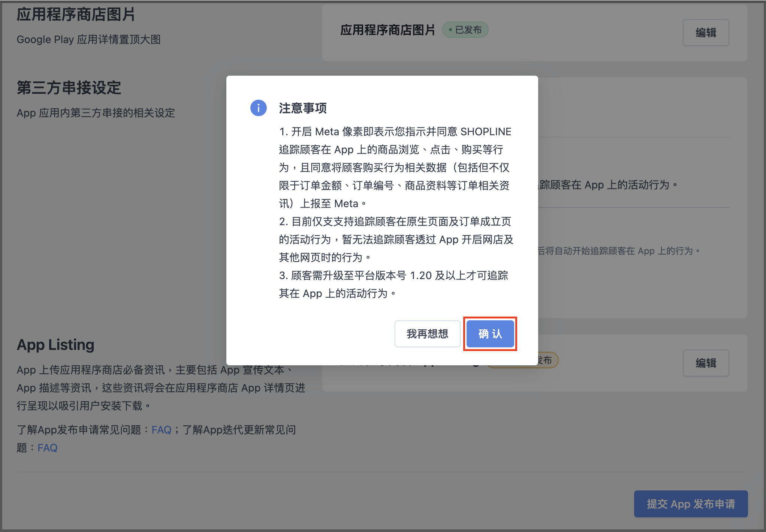Screen dimensions: 766x532
Task: Click the Google Play 应用详情置顶大图 description
Action: (89, 39)
